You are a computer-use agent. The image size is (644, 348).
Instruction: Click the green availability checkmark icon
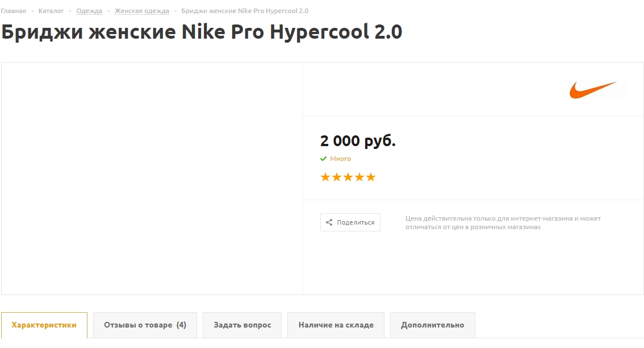323,159
